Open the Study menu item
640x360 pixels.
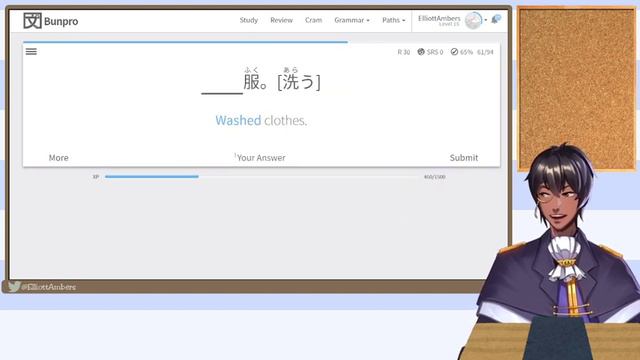249,20
